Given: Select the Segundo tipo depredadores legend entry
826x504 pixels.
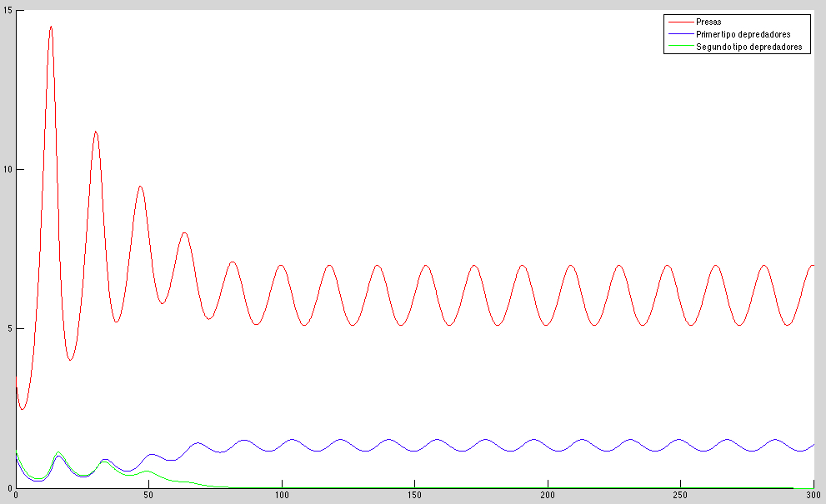Looking at the screenshot, I should click(x=748, y=47).
